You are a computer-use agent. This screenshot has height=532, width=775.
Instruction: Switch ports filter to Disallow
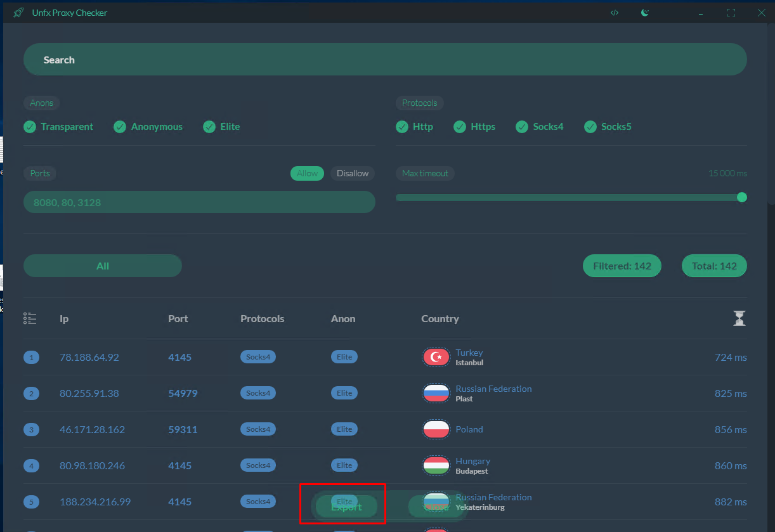coord(353,173)
